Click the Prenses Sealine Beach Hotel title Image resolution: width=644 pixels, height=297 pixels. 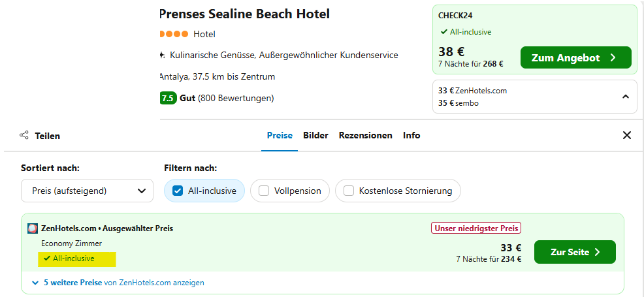tap(244, 14)
